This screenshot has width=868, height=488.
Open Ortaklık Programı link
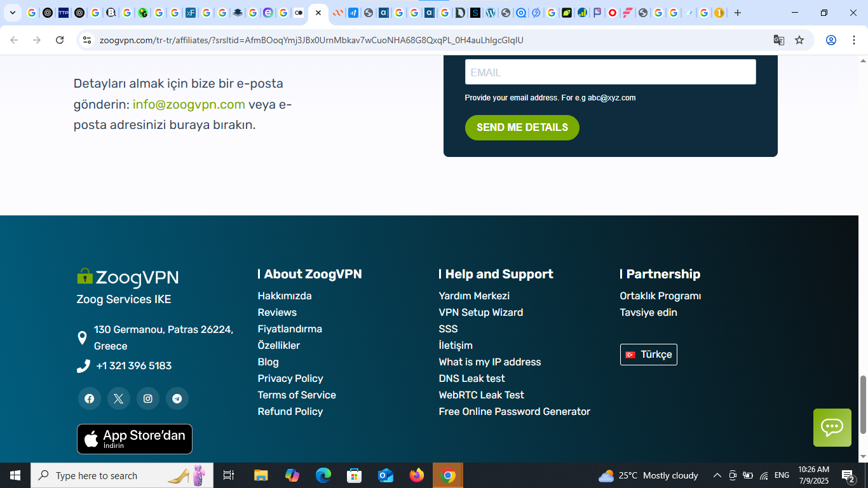(660, 296)
